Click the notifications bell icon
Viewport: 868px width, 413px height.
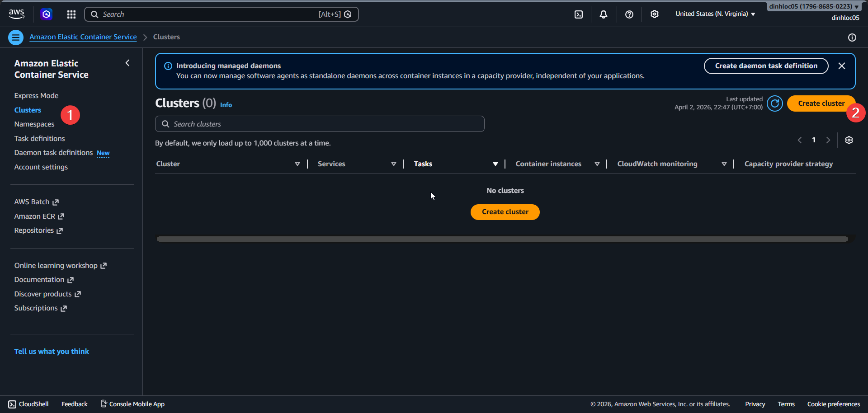click(604, 14)
